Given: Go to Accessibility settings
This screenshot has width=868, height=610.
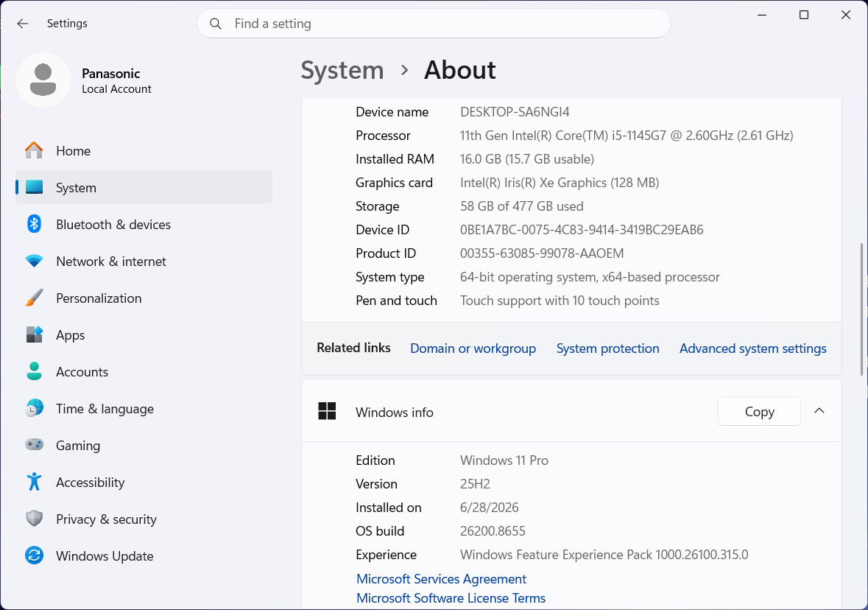Looking at the screenshot, I should (144, 482).
